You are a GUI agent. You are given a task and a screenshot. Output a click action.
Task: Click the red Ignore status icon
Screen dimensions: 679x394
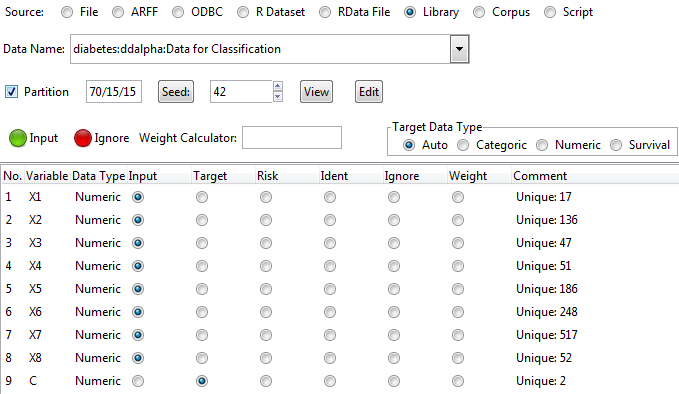click(x=83, y=138)
